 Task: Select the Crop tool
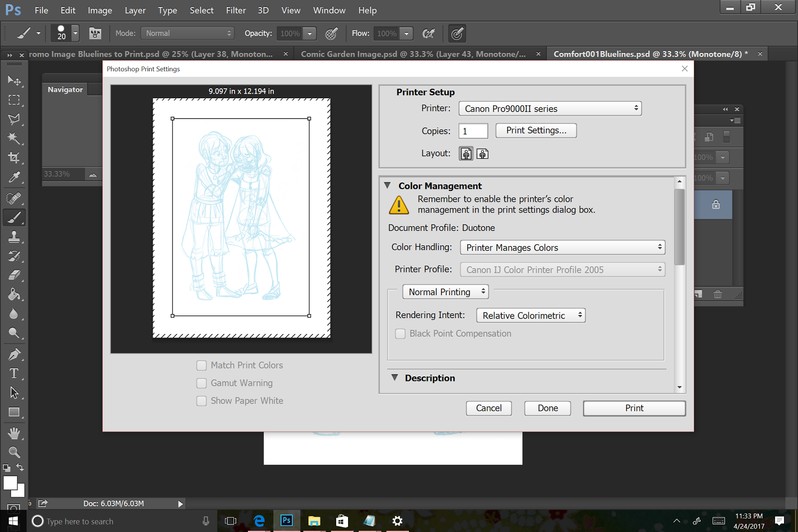pos(14,158)
